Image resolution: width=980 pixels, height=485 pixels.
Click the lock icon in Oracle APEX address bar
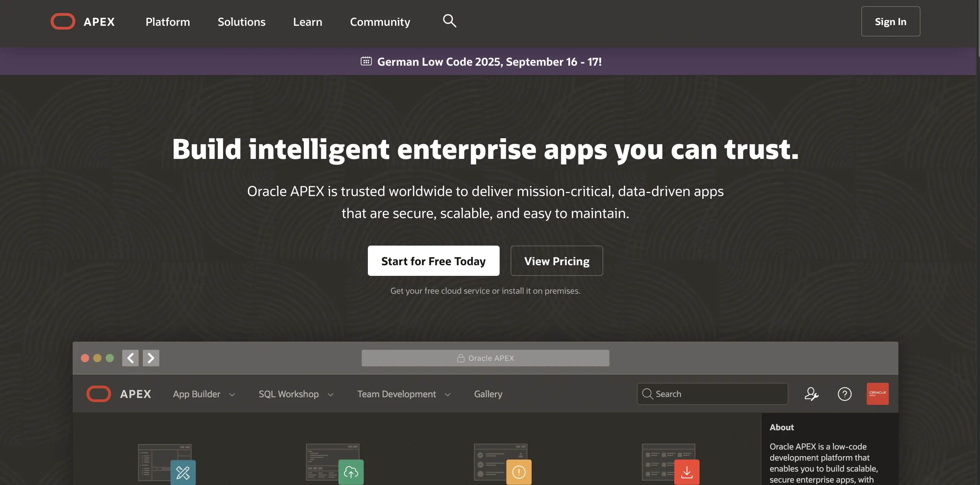point(461,358)
